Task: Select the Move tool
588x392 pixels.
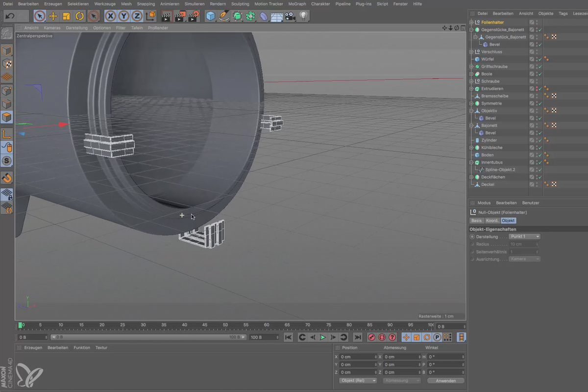Action: (x=53, y=16)
